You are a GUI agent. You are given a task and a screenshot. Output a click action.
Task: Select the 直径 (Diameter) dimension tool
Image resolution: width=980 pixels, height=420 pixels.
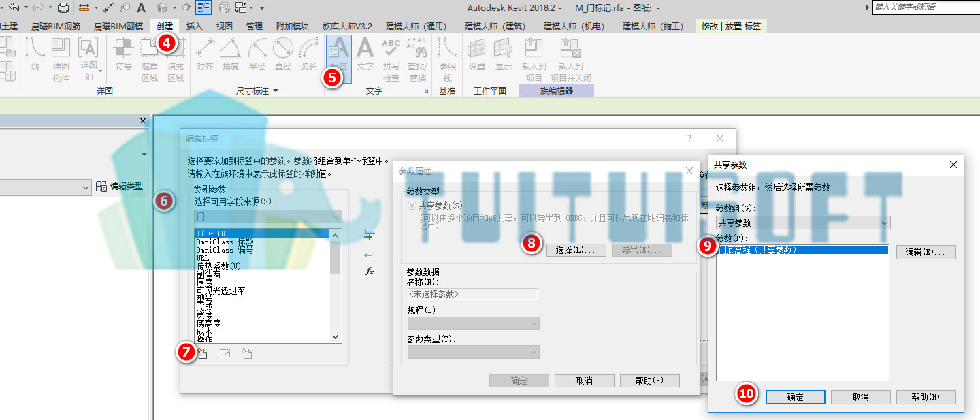click(282, 54)
